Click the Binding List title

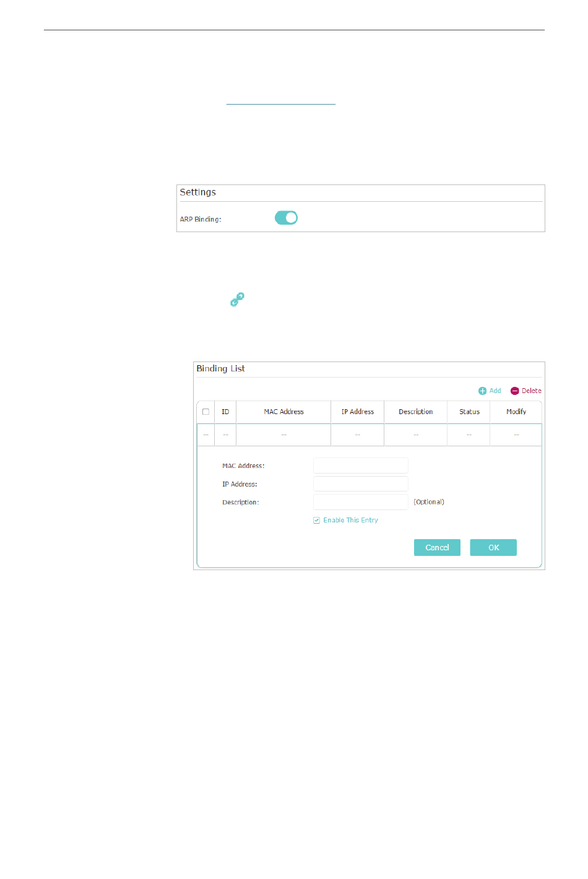pos(220,368)
